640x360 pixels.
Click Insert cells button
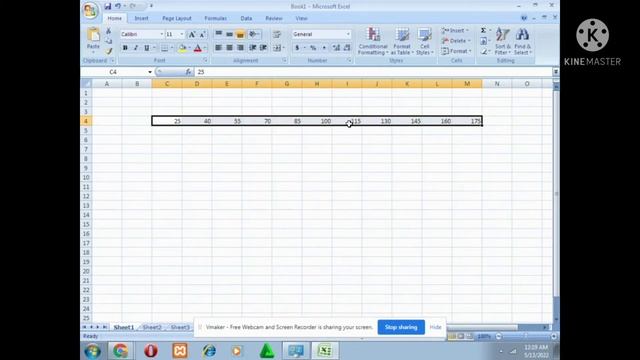tap(455, 31)
